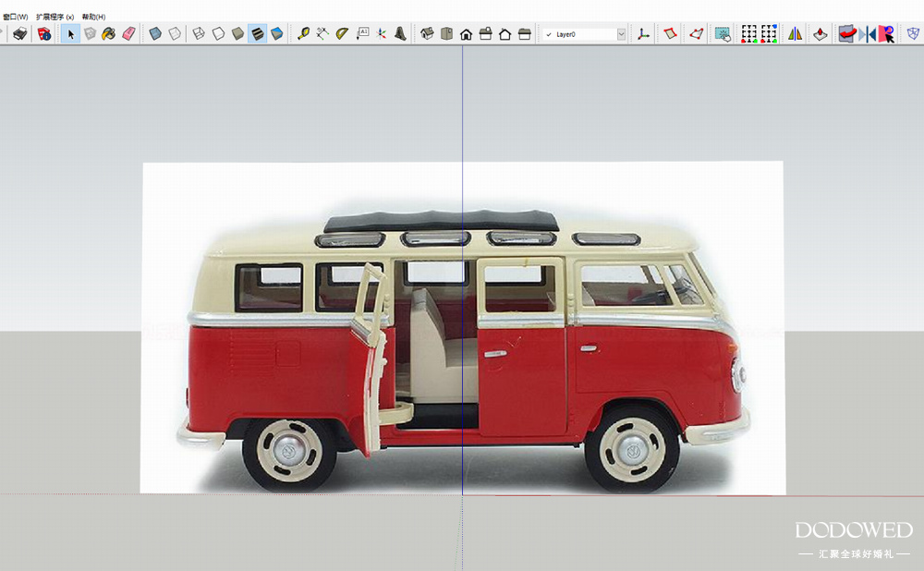Click the Text label tool button
The width and height of the screenshot is (924, 571).
(362, 34)
